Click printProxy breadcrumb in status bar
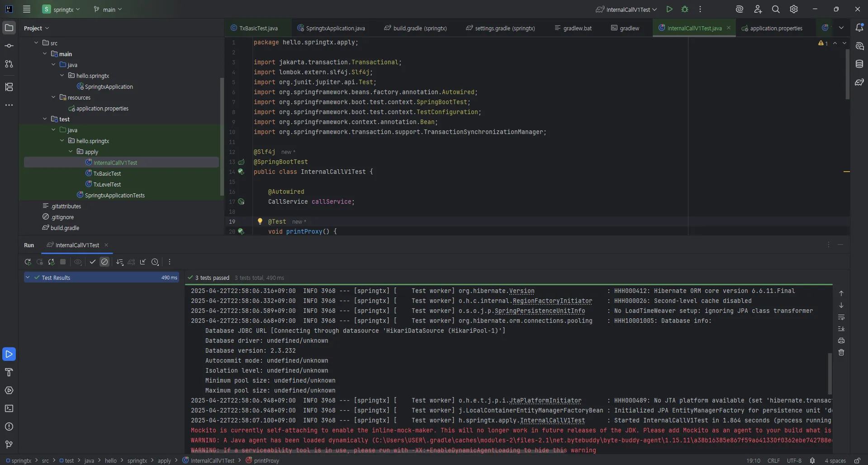Screen dimensions: 868x465 262,460
